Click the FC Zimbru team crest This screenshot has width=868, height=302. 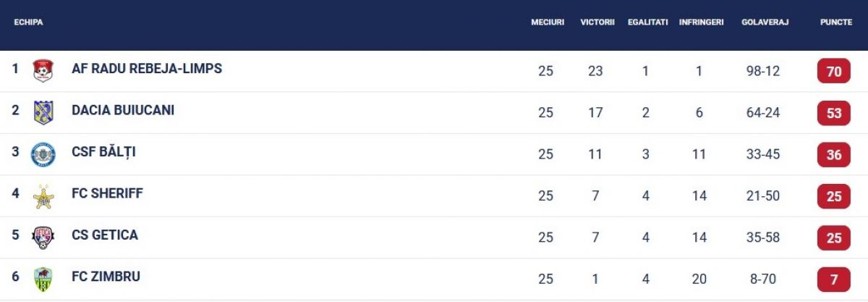(x=43, y=280)
